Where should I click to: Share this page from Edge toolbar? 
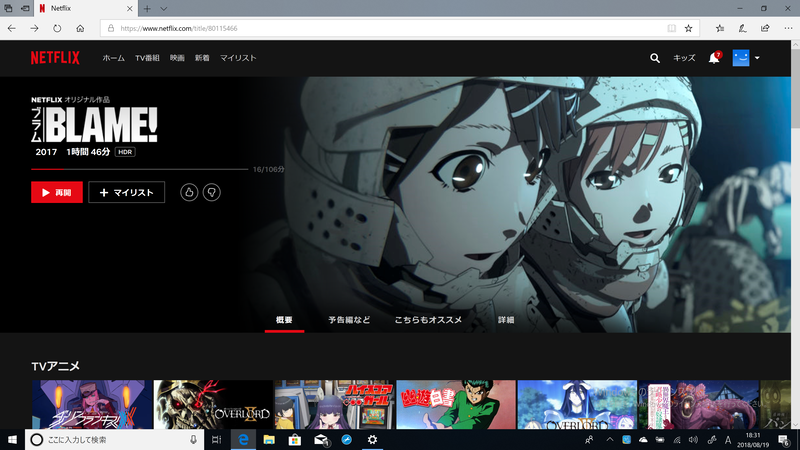pyautogui.click(x=765, y=29)
